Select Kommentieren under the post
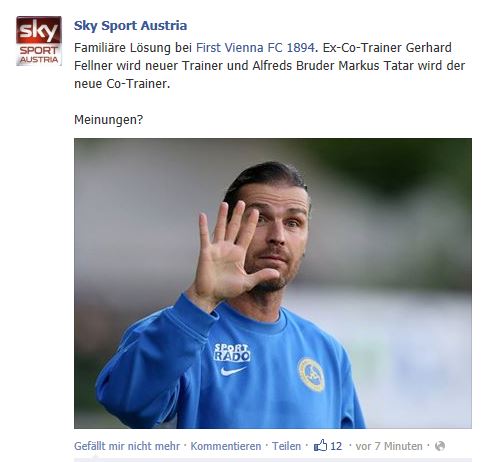Viewport: 501px width, 462px height. [x=226, y=446]
